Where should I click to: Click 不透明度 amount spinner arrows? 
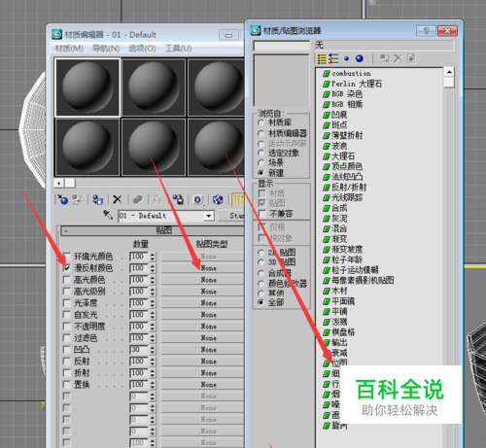tap(153, 327)
